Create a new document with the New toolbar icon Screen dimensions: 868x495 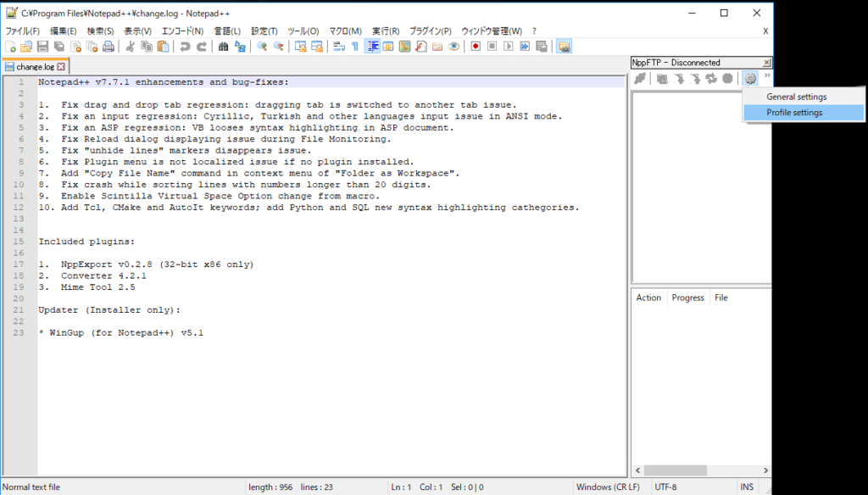click(x=10, y=47)
